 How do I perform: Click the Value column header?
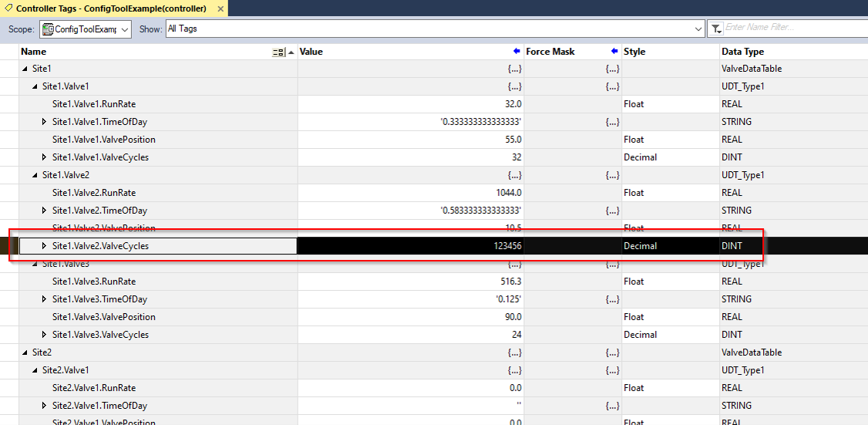[311, 52]
